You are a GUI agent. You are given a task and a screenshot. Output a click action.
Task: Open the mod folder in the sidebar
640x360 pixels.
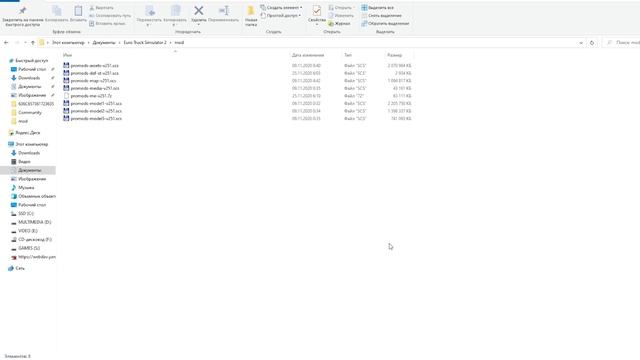point(23,121)
